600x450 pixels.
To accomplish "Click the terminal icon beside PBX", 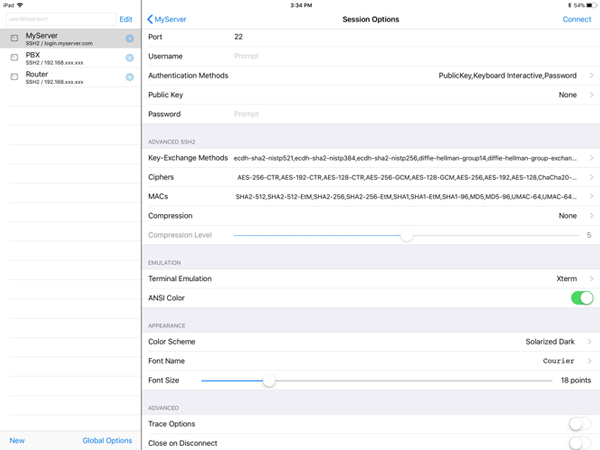I will pos(14,57).
